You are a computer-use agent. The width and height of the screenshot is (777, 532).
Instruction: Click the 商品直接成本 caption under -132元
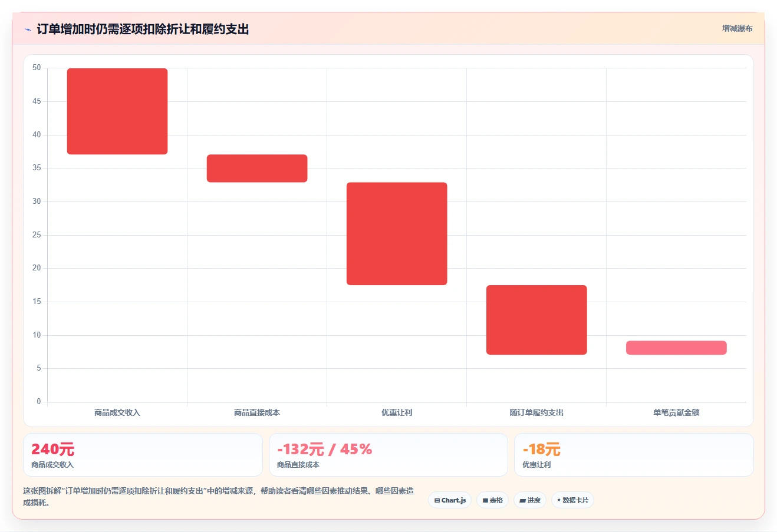pos(298,465)
